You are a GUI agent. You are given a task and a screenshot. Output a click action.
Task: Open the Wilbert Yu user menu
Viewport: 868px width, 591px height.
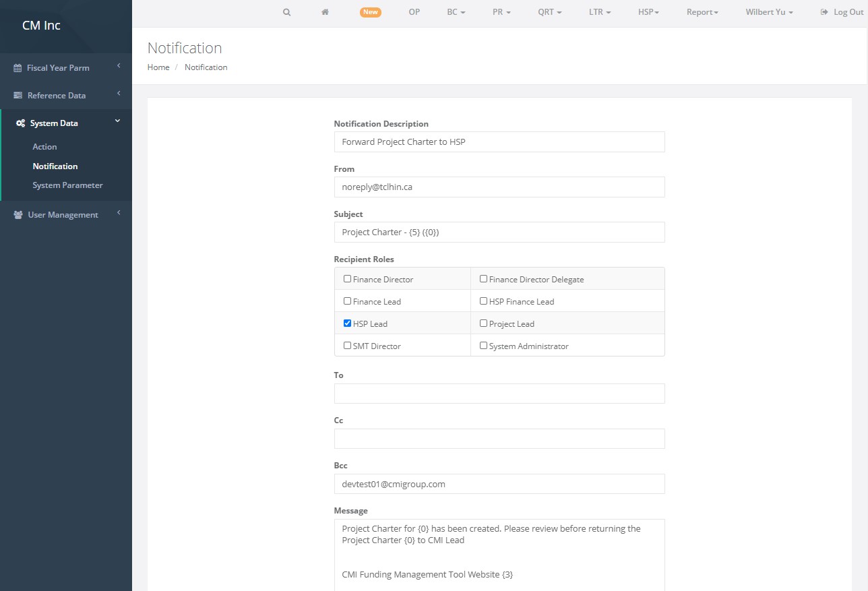[x=769, y=12]
